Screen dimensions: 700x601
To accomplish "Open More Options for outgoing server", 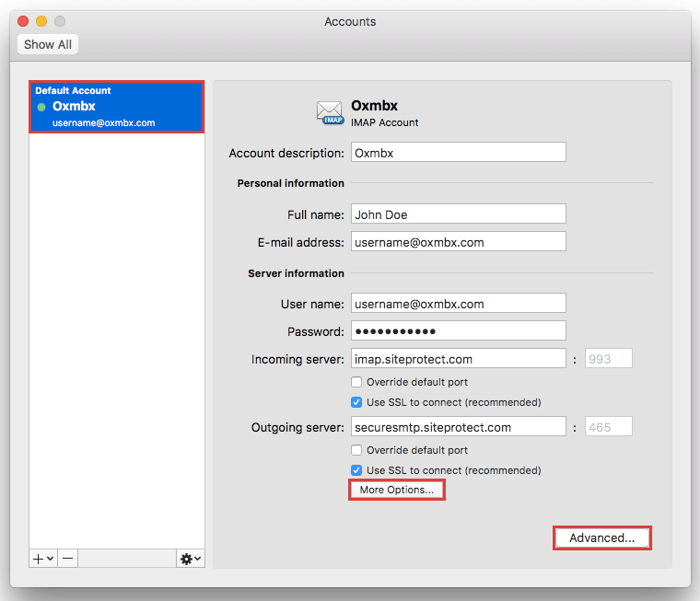I will pos(397,491).
